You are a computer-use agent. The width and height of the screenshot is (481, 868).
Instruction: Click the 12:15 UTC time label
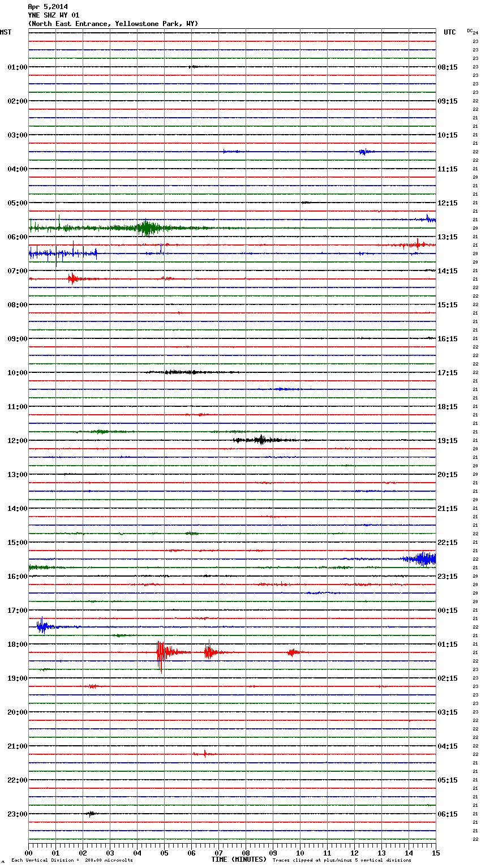(x=448, y=203)
